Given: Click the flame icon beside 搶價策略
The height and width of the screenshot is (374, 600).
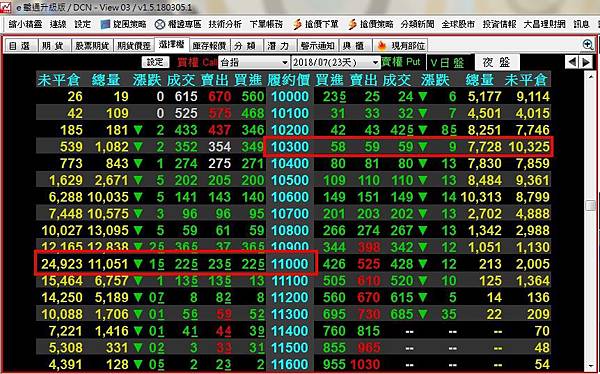Looking at the screenshot, I should pos(352,24).
